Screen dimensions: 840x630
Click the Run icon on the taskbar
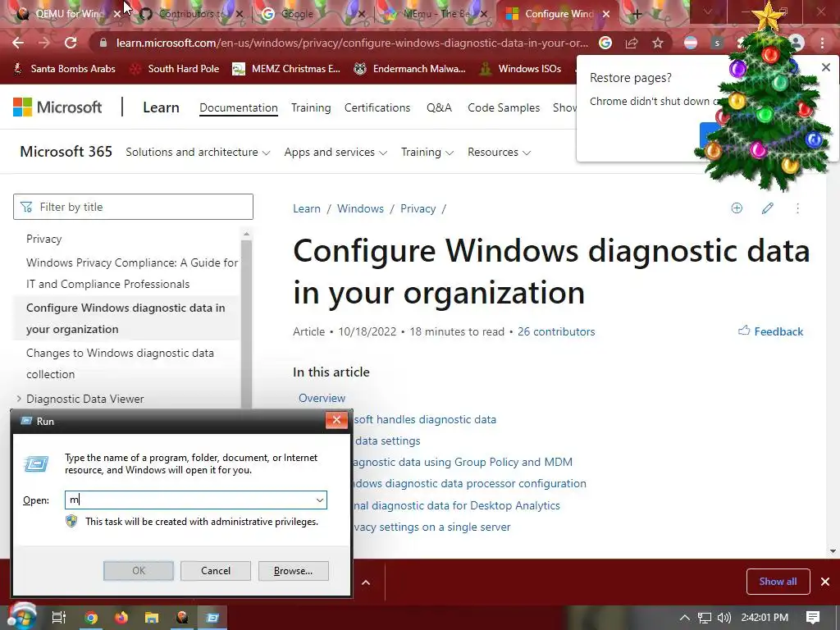pyautogui.click(x=212, y=618)
